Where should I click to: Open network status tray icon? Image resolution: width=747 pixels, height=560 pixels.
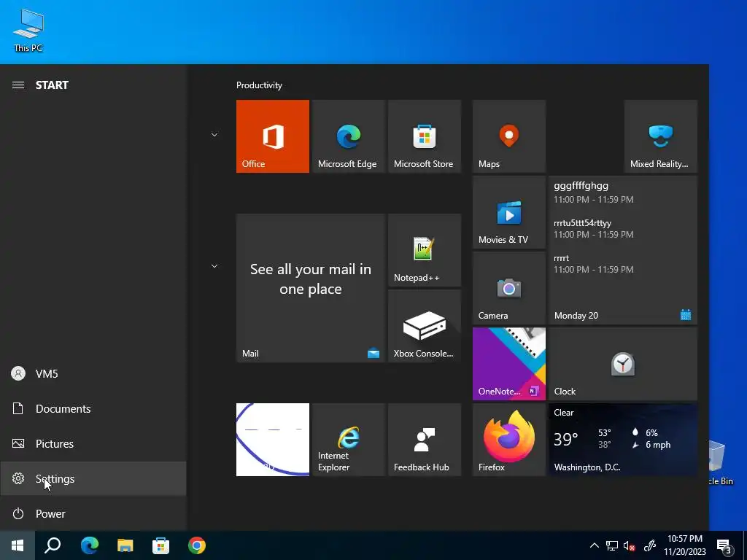(x=612, y=545)
